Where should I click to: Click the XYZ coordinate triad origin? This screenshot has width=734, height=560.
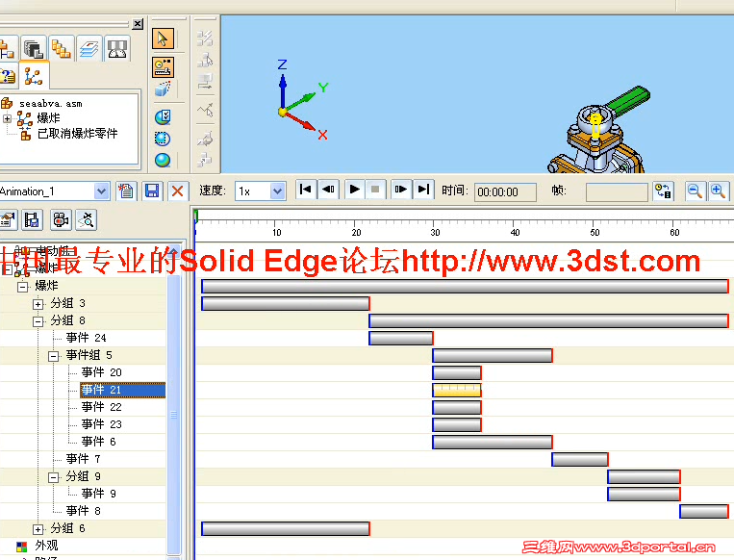[x=282, y=112]
